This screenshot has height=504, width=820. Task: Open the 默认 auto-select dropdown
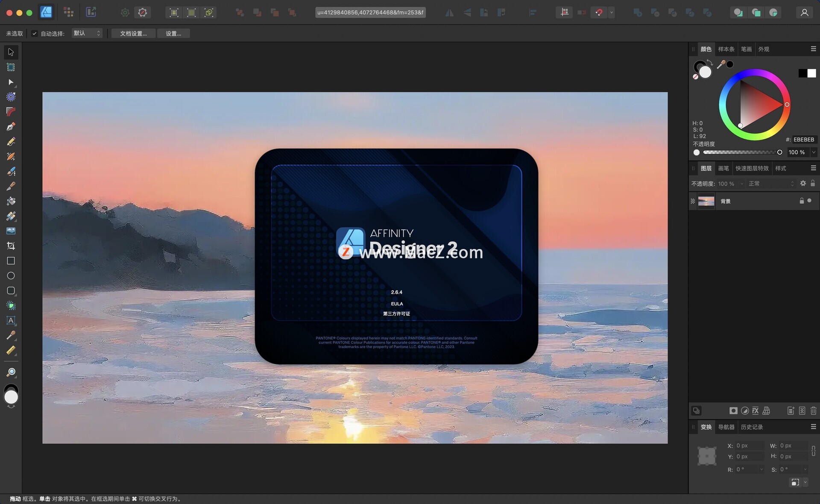(x=87, y=33)
